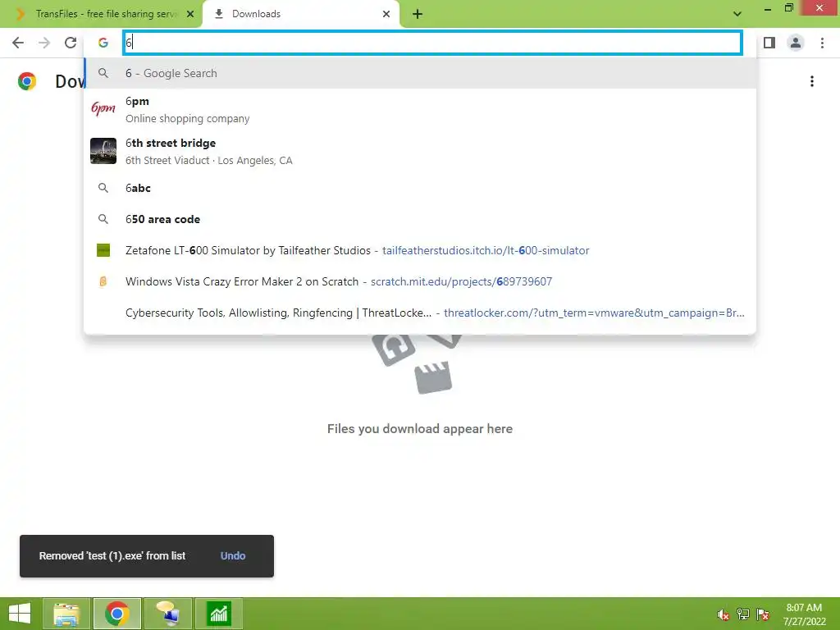
Task: Open Chrome's three-dot main menu
Action: point(822,43)
